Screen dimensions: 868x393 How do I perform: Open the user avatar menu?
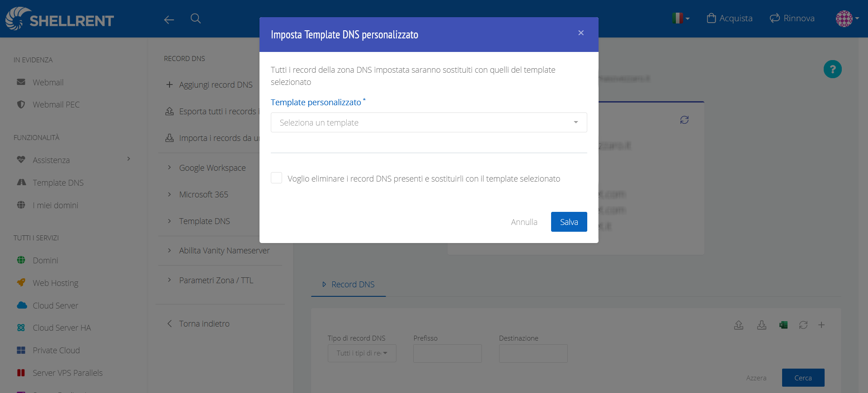(x=847, y=19)
